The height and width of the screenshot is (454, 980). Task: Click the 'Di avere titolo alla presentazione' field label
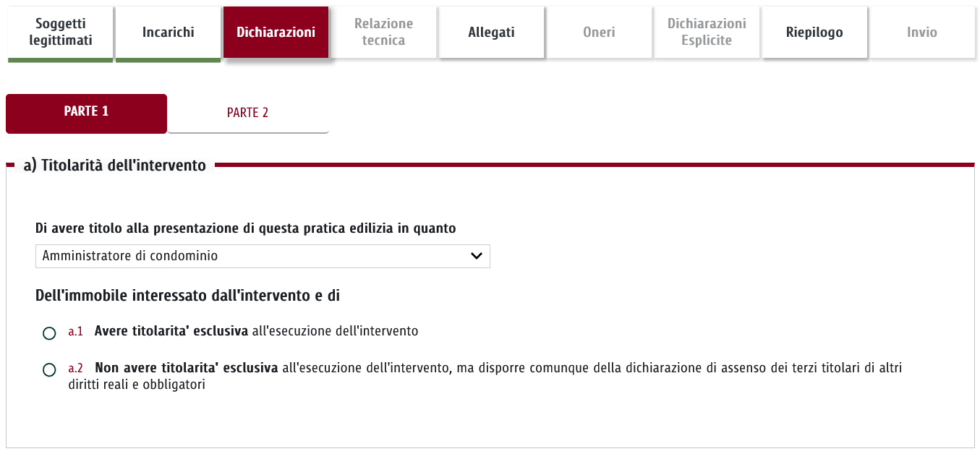pos(246,228)
